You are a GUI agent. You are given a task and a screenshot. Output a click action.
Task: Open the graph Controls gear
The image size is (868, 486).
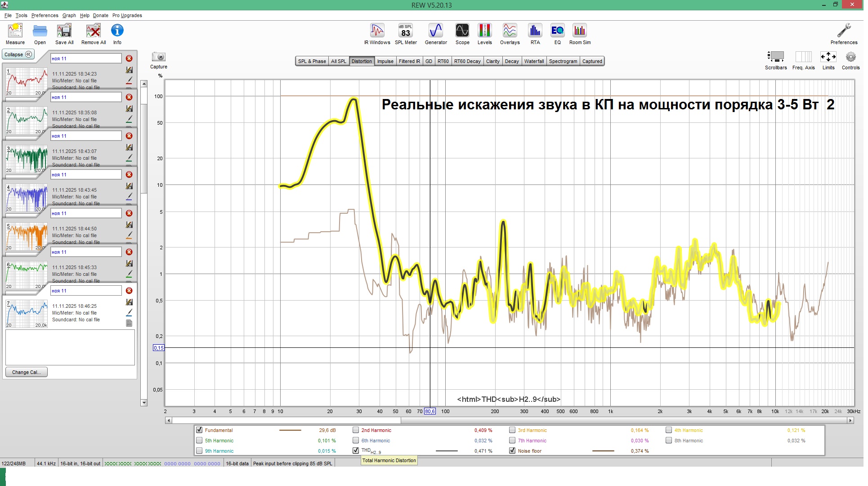[850, 57]
